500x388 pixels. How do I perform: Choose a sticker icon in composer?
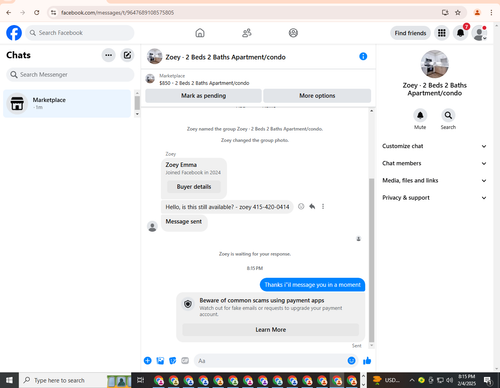click(172, 361)
